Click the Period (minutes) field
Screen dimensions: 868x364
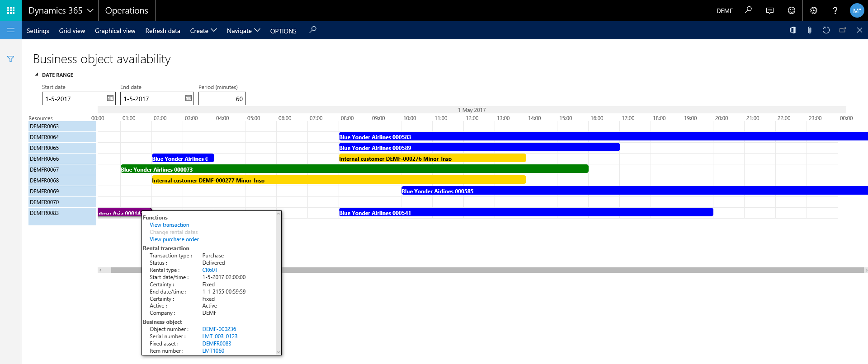point(222,98)
